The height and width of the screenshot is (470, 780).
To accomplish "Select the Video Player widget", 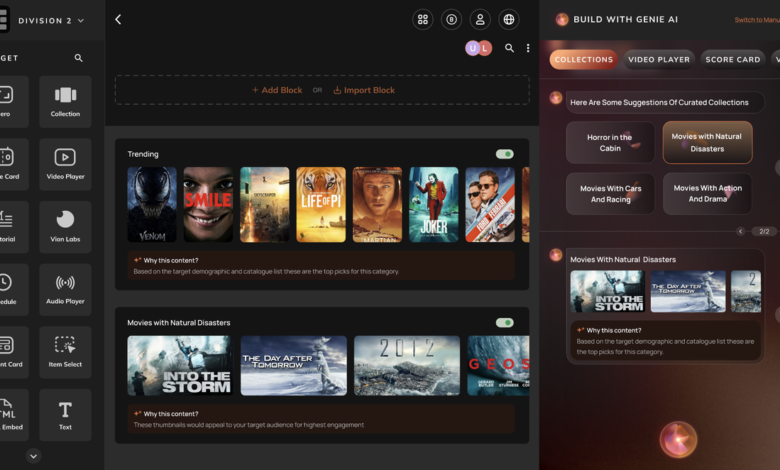I will tap(65, 165).
